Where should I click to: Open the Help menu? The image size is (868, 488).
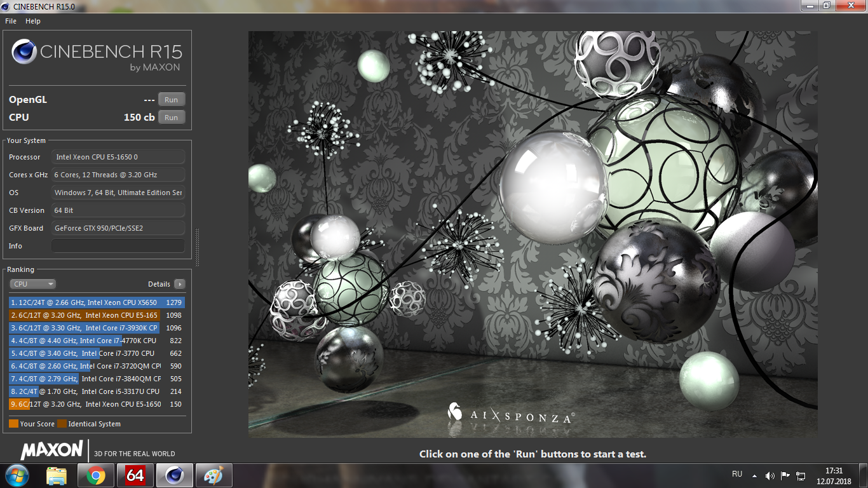(x=33, y=21)
